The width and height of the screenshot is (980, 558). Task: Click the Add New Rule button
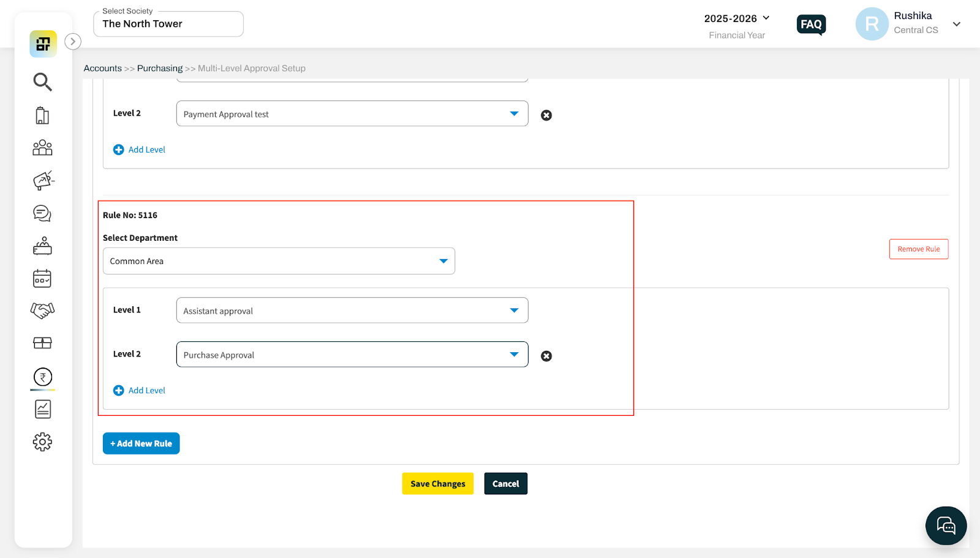click(141, 443)
